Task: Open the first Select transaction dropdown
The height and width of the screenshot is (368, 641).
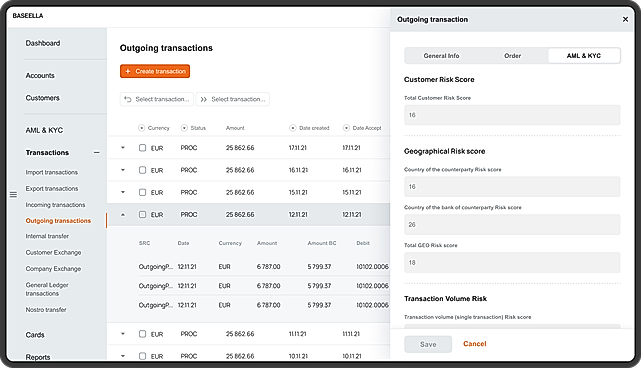Action: [x=157, y=99]
